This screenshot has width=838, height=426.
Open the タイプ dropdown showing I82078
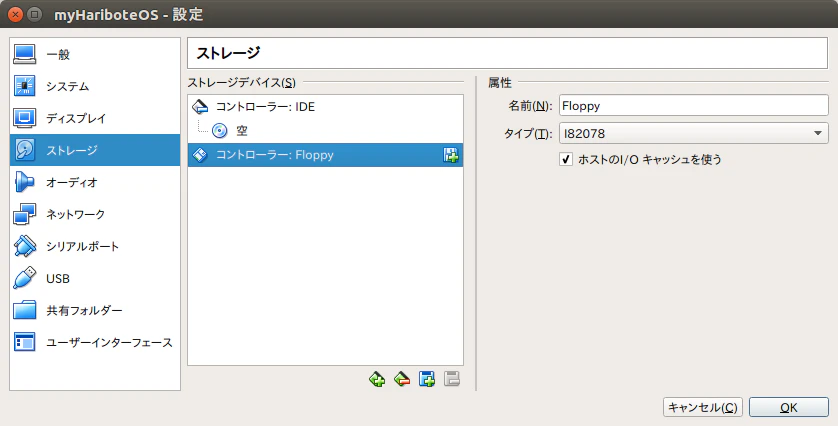click(694, 133)
